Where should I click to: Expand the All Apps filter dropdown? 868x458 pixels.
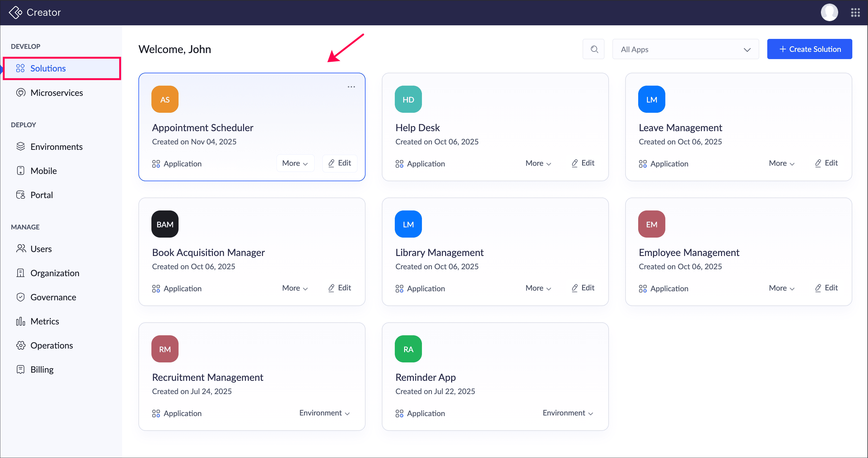685,49
